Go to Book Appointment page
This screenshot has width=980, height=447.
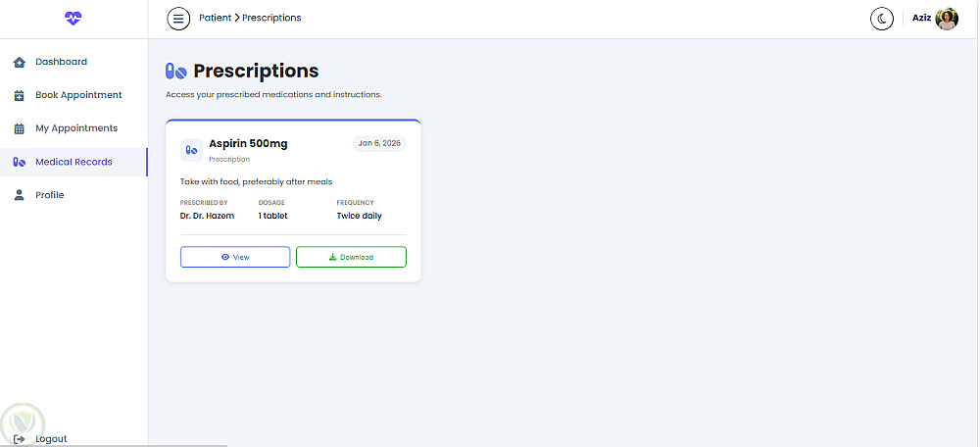coord(78,95)
